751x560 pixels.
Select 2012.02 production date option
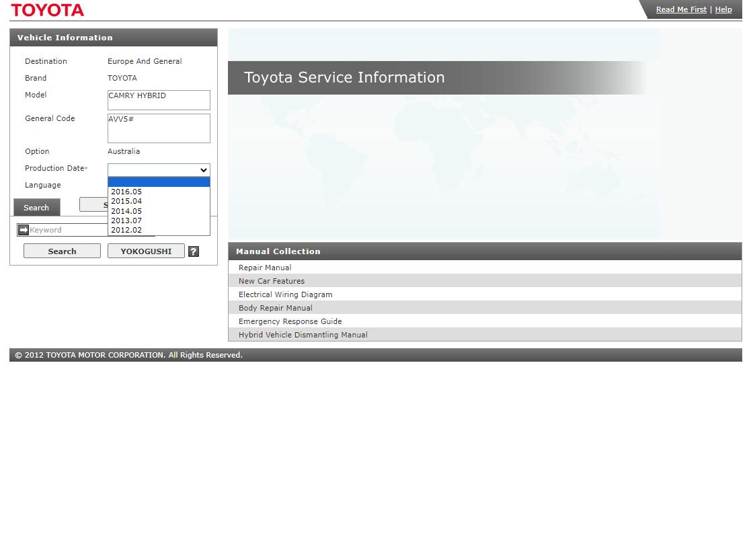coord(159,230)
